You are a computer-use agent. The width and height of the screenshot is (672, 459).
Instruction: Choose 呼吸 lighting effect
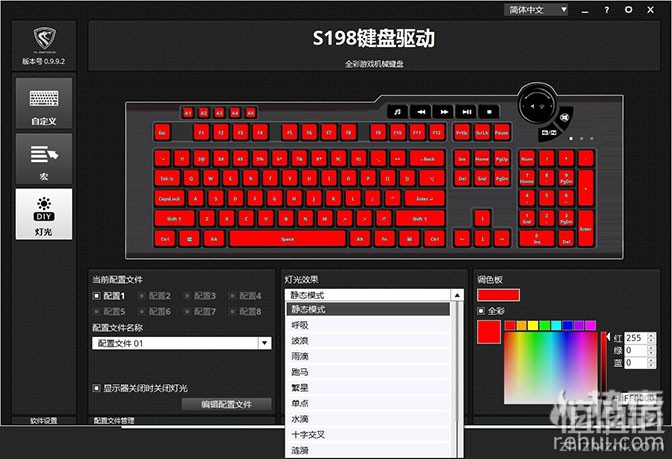[368, 325]
